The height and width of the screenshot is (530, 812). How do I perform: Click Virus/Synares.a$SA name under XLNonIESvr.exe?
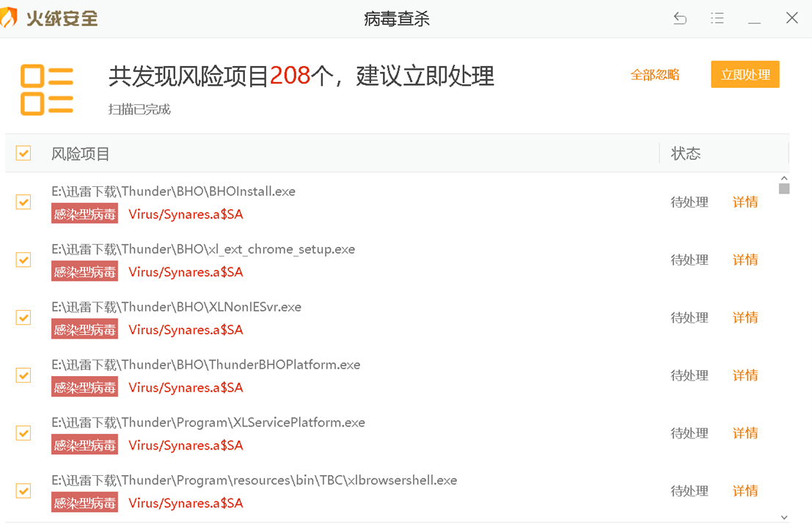click(186, 330)
